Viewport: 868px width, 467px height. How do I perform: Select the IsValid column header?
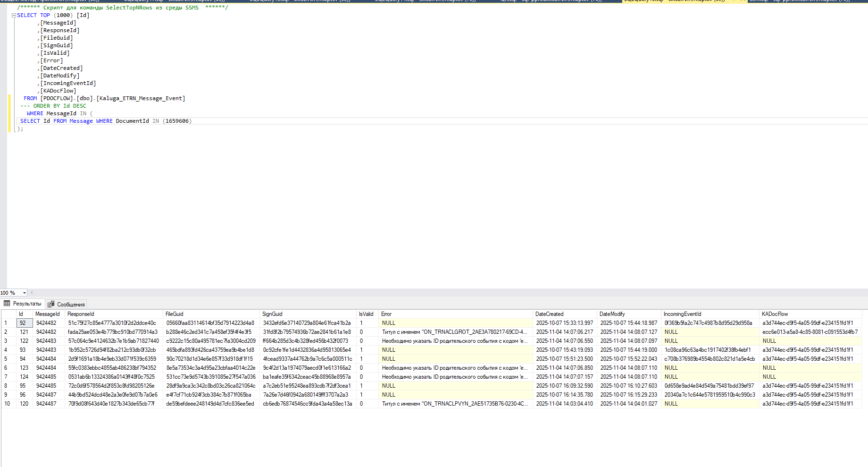coord(367,314)
